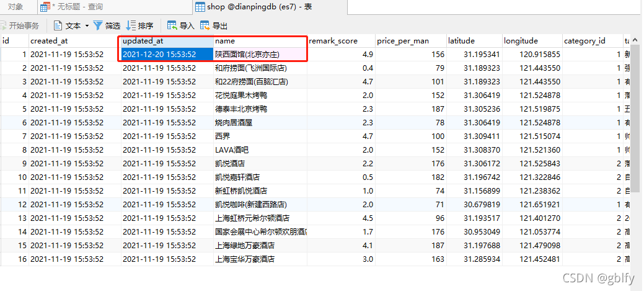Select the name cell LAVA酒吧

click(x=260, y=150)
